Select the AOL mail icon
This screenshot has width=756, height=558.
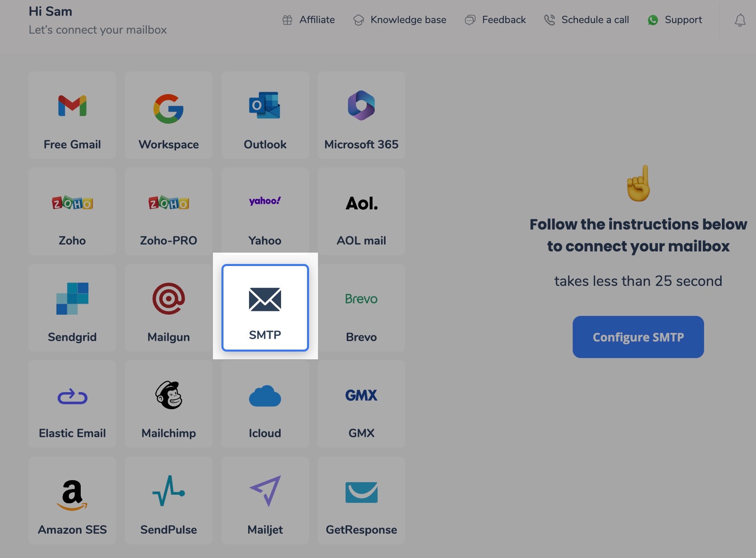(361, 204)
